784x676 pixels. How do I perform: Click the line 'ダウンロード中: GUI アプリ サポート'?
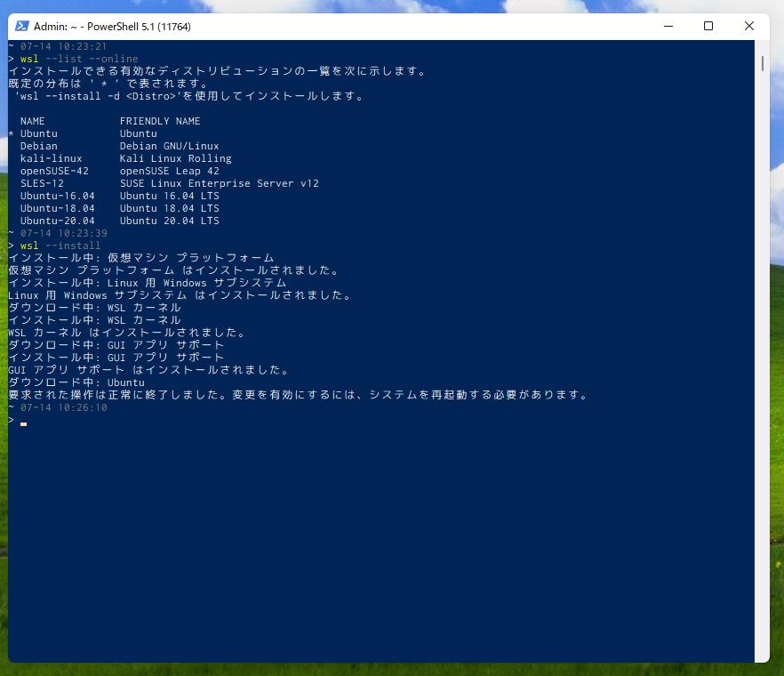click(116, 345)
